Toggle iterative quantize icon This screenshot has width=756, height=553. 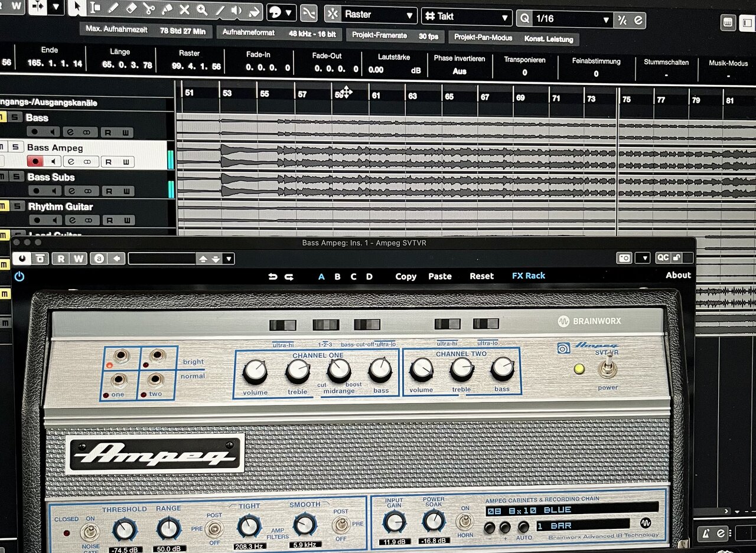point(623,20)
